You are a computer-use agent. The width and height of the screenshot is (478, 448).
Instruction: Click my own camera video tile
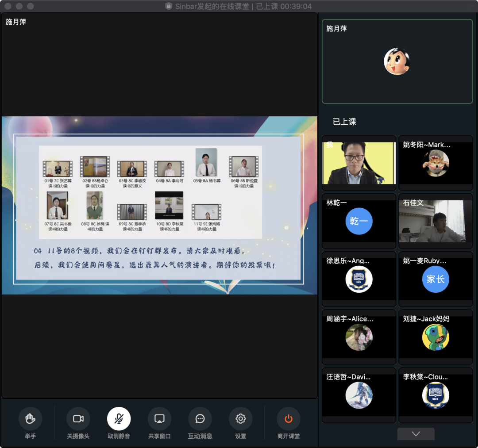359,163
